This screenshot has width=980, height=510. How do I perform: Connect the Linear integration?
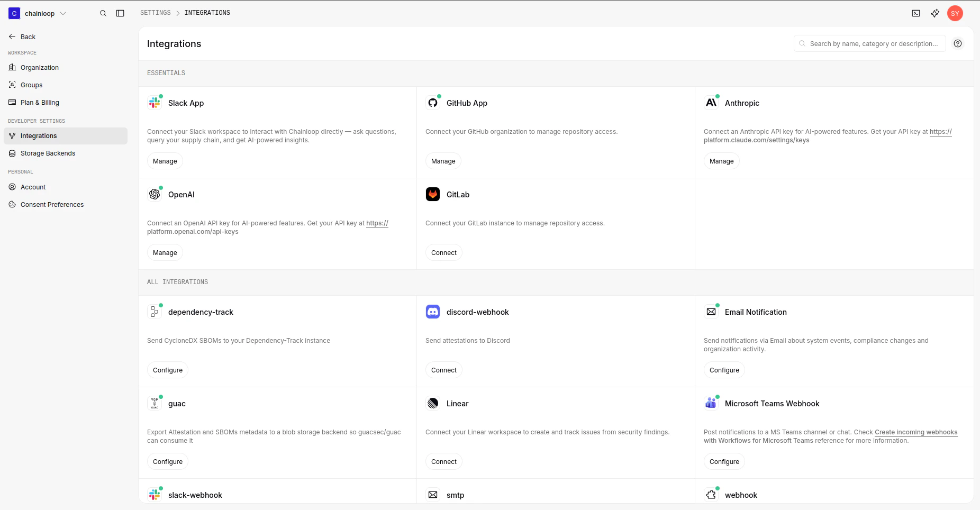click(x=444, y=461)
